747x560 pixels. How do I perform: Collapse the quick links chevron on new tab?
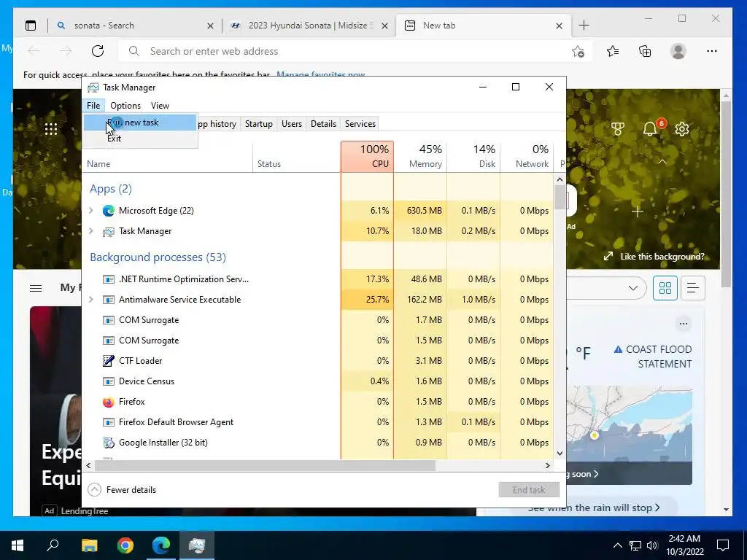coord(662,162)
